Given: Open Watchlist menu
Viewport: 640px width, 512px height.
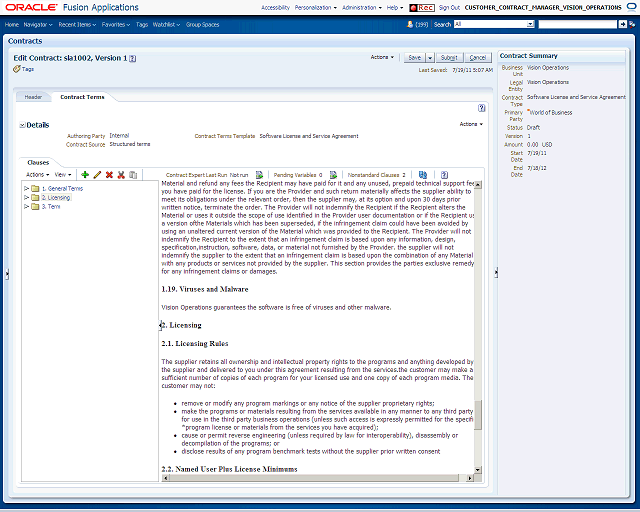Looking at the screenshot, I should pos(166,24).
